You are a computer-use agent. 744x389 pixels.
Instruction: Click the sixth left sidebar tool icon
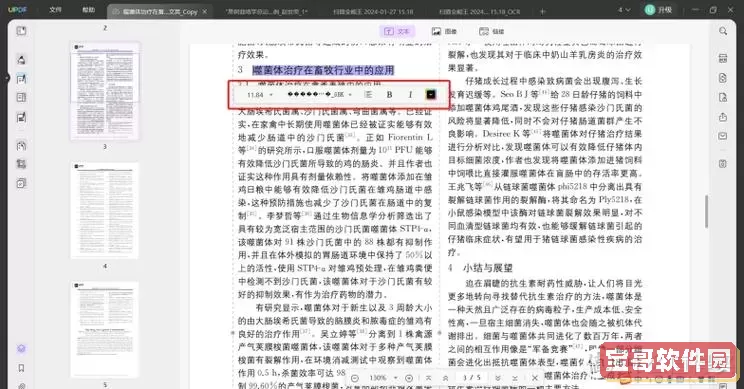pos(21,164)
